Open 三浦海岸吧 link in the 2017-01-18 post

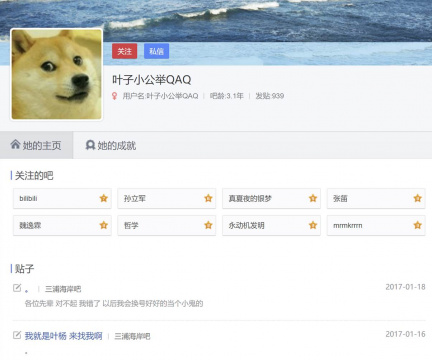tap(63, 289)
